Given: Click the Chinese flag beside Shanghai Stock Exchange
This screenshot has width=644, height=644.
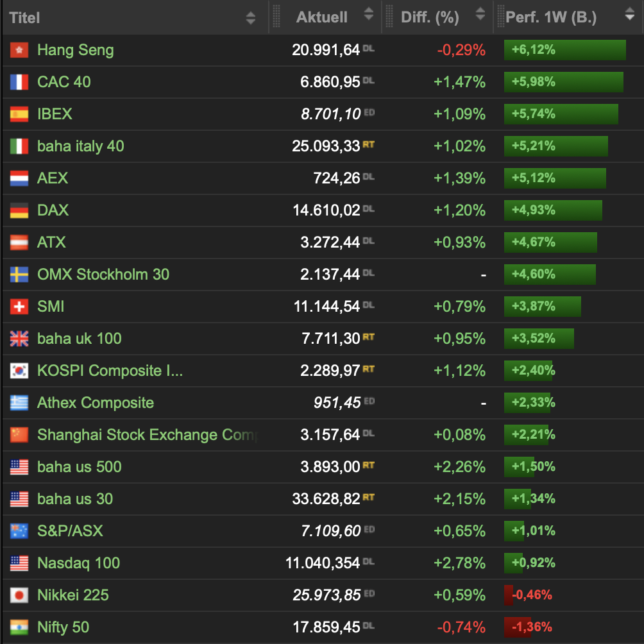Looking at the screenshot, I should (19, 434).
